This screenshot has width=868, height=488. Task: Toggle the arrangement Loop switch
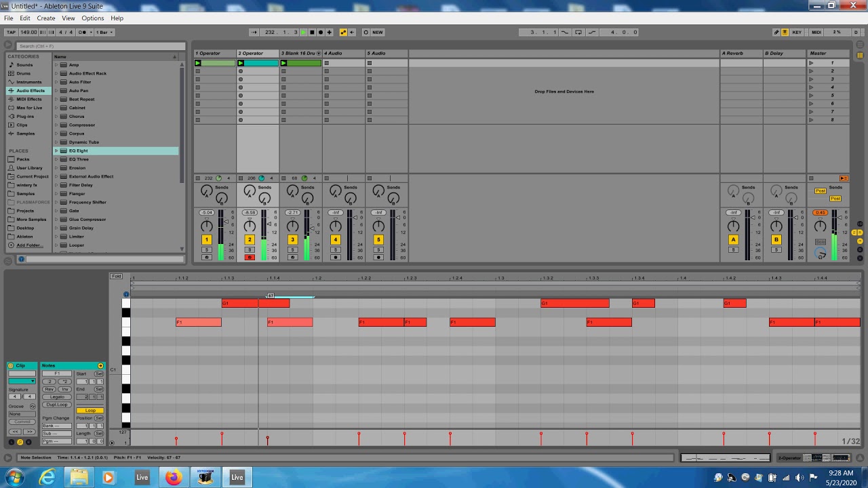(x=578, y=32)
